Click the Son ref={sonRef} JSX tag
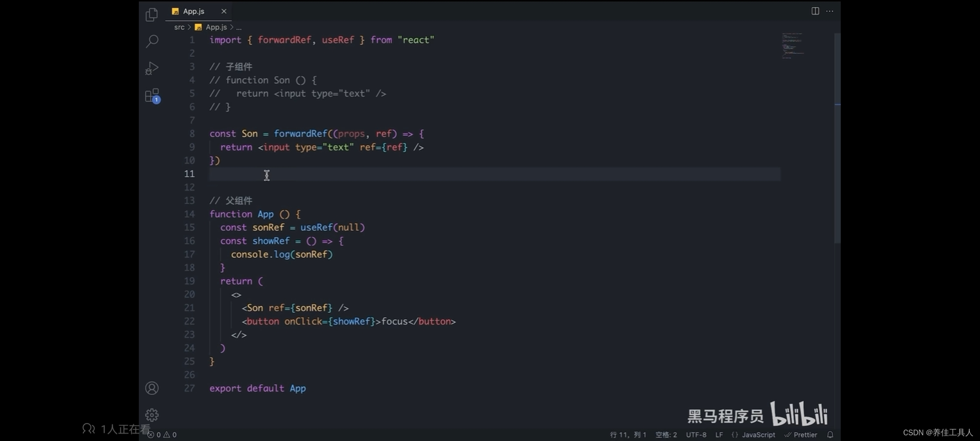 [x=295, y=308]
